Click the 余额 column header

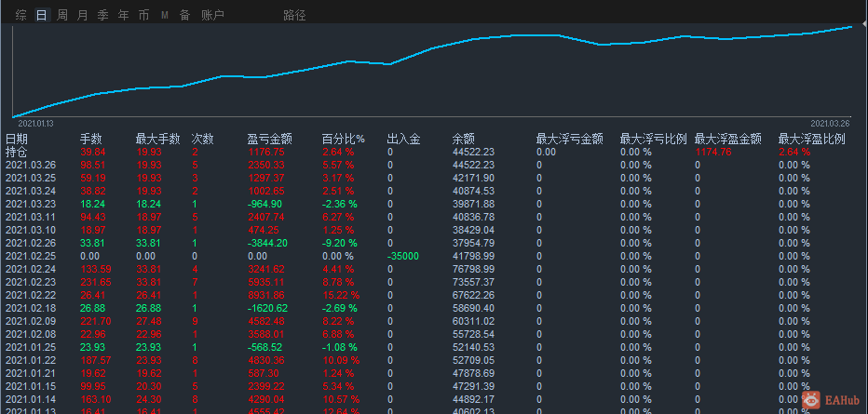pyautogui.click(x=464, y=140)
